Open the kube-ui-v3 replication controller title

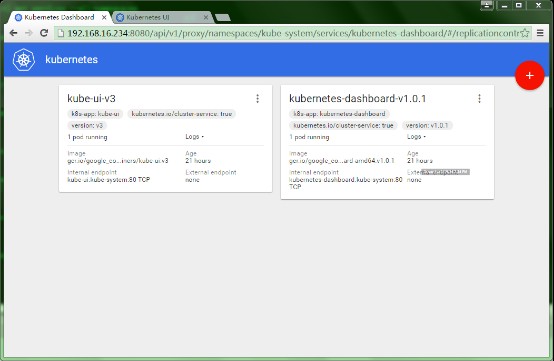point(92,99)
